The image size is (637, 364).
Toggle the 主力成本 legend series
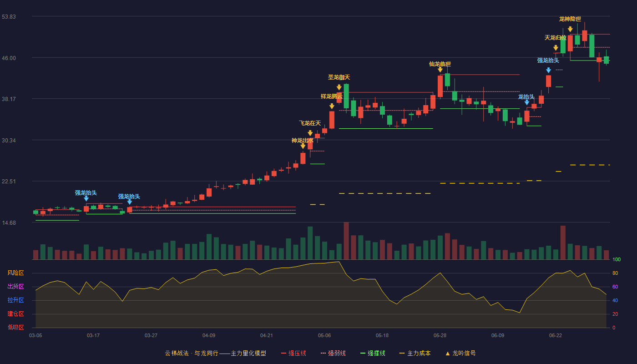415,353
